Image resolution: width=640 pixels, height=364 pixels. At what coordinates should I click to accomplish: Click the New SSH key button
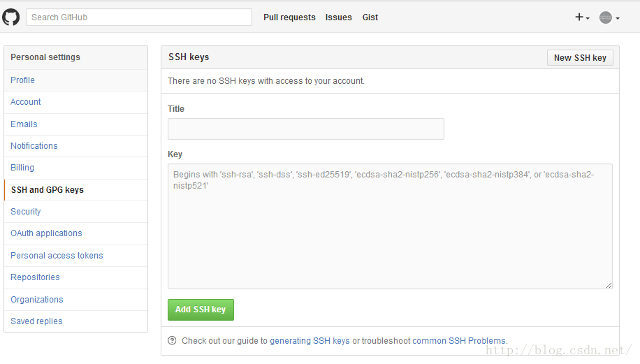[580, 57]
